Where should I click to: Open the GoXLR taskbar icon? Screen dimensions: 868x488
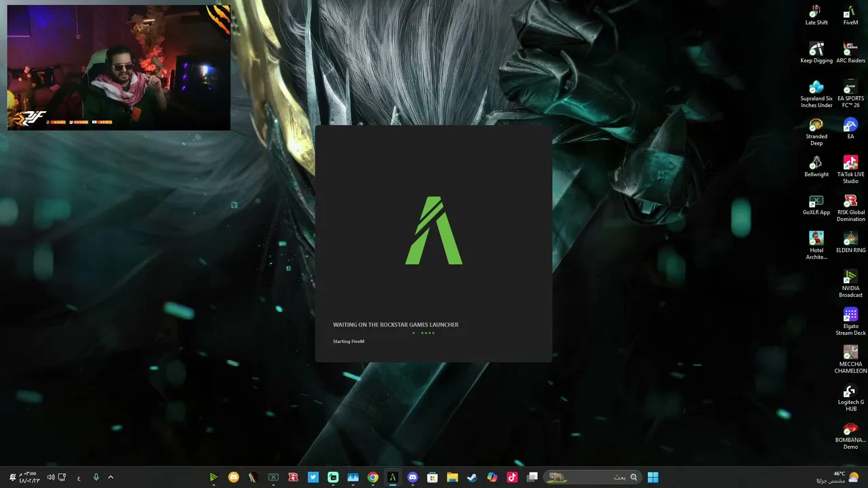[x=273, y=477]
